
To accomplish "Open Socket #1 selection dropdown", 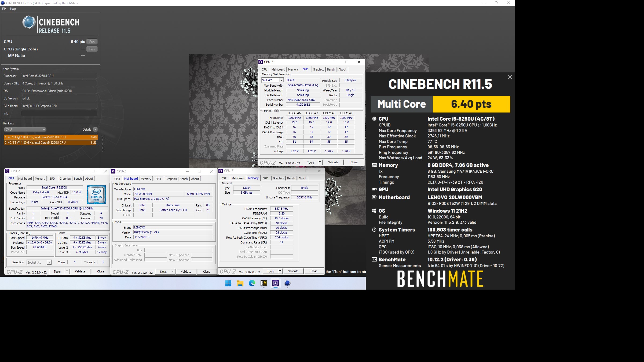I will pos(39,262).
